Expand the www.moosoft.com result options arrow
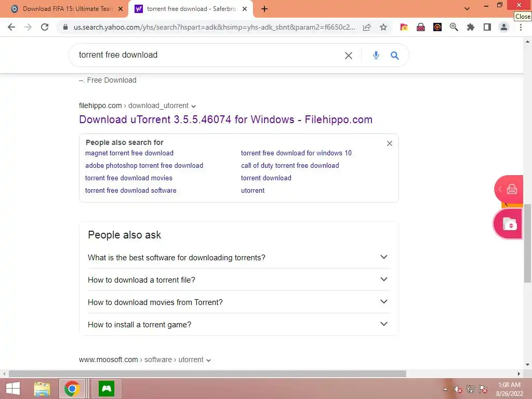Viewport: 532px width, 399px height. point(208,360)
